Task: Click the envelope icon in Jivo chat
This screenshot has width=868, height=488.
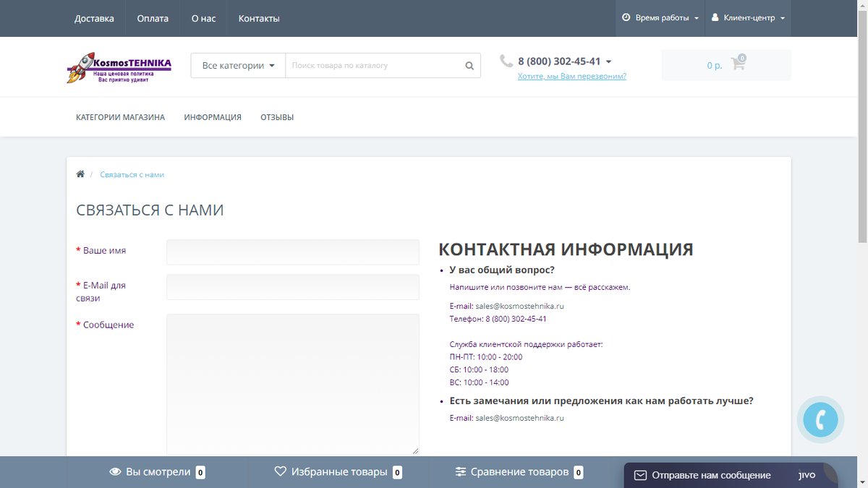Action: pos(640,476)
